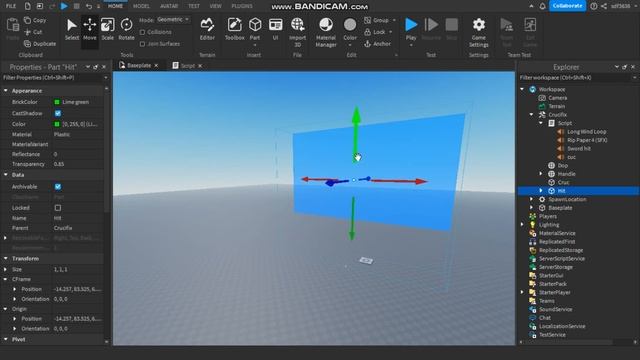
Task: Click the Lock tool
Action: point(375,32)
